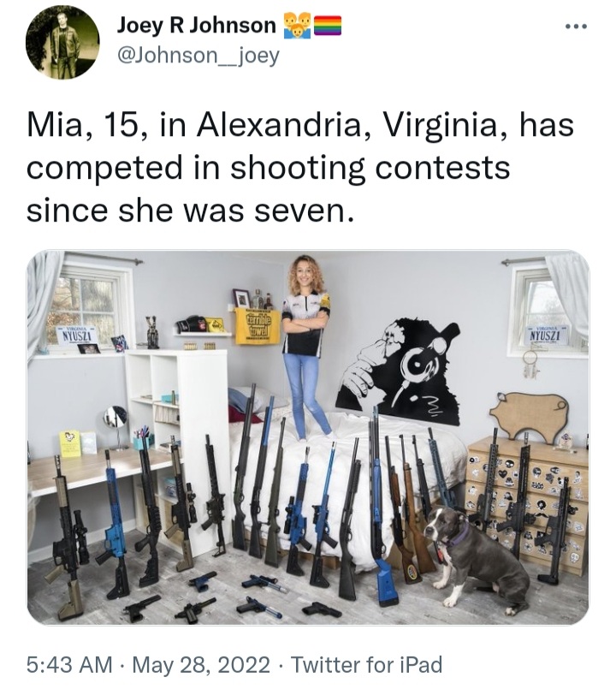Screen dimensions: 616x689
Task: Open the Twitter for iPad source link
Action: pos(366,665)
